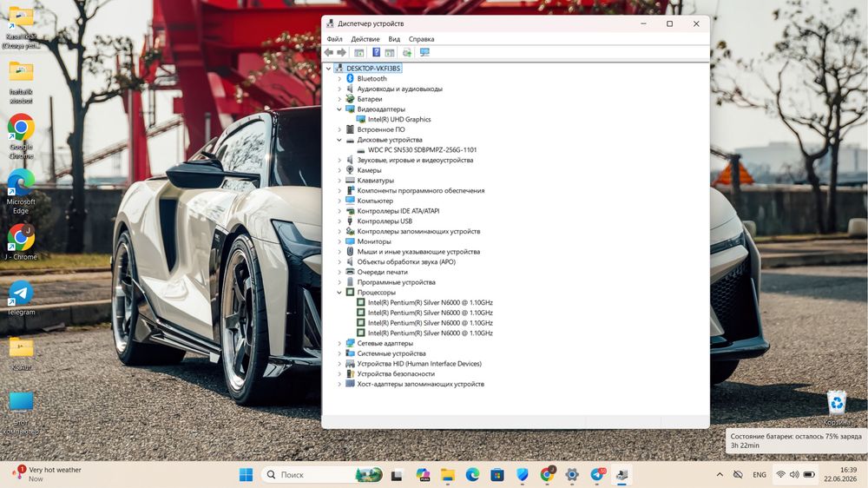Click the battery icon beside Батареи

(350, 99)
